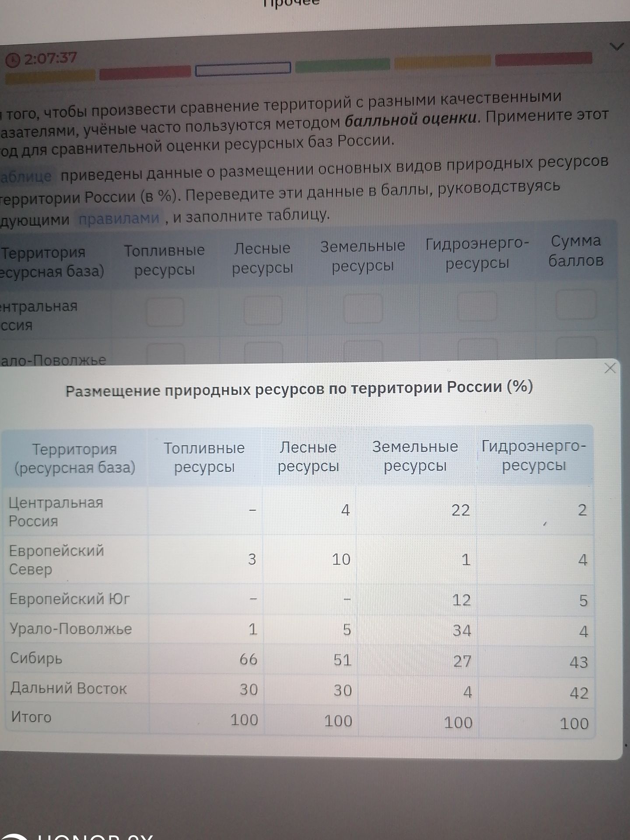Click popup header 'Гидроэнерго-ресурсы'
The height and width of the screenshot is (840, 630).
[534, 455]
